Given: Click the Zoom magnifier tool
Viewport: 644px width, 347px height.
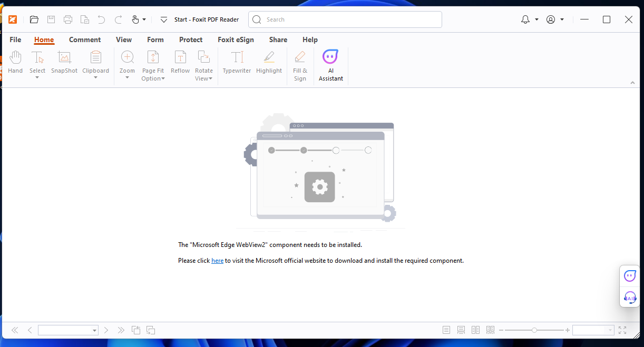Looking at the screenshot, I should pos(127,58).
